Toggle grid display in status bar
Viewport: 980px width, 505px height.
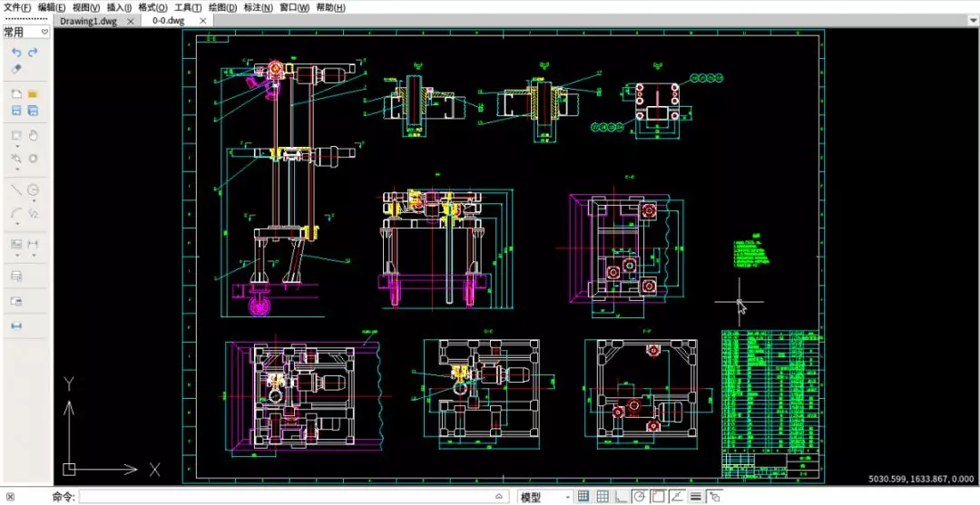point(583,497)
